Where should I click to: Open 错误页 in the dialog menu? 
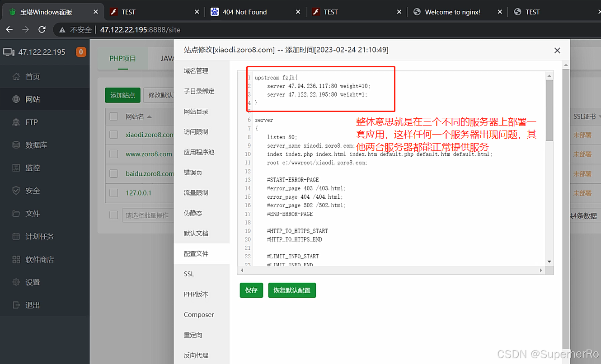(193, 173)
